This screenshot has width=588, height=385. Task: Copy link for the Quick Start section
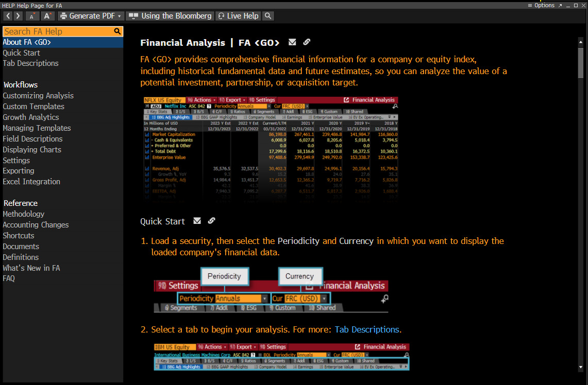click(211, 221)
